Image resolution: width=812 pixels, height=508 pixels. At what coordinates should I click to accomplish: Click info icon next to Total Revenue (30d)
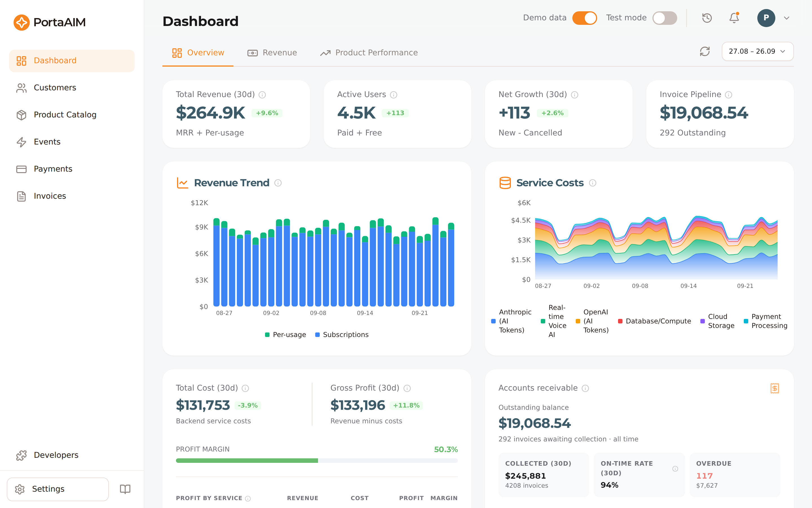[262, 95]
